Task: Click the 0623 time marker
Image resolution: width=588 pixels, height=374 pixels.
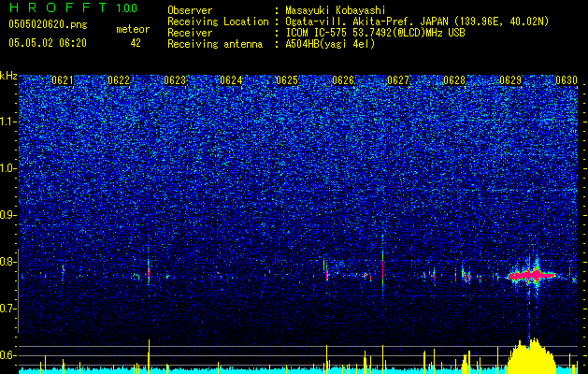Action: [175, 80]
